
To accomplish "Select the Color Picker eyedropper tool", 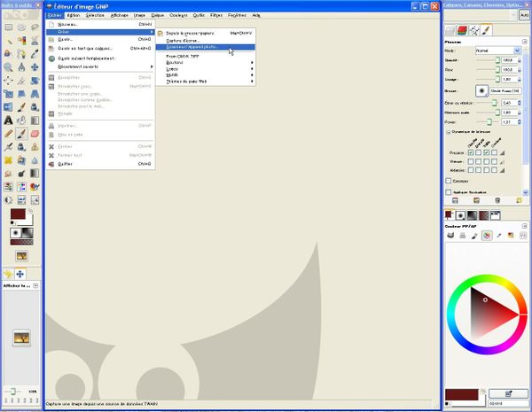I will 35,54.
